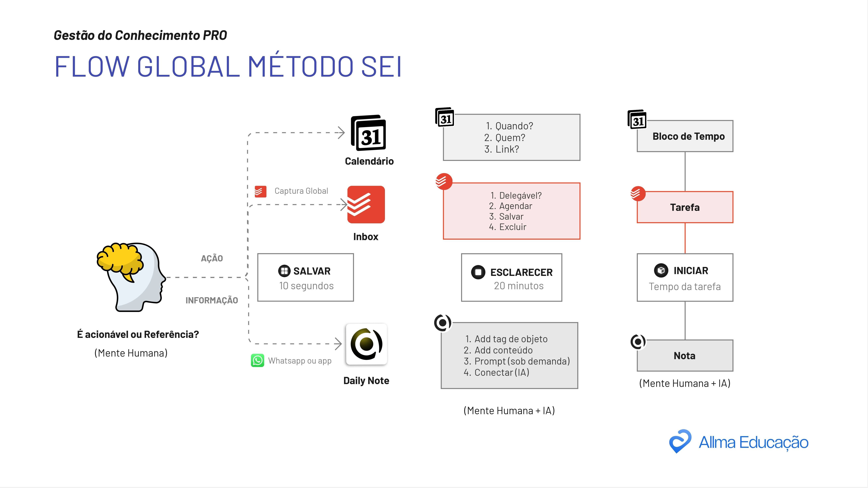The image size is (868, 488).
Task: Click the '(Mente Humana)' caption under the head
Action: pos(131,353)
